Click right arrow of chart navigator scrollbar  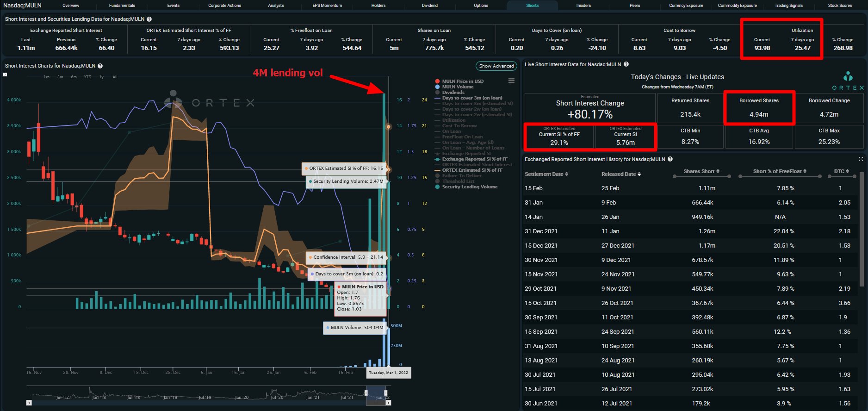388,403
